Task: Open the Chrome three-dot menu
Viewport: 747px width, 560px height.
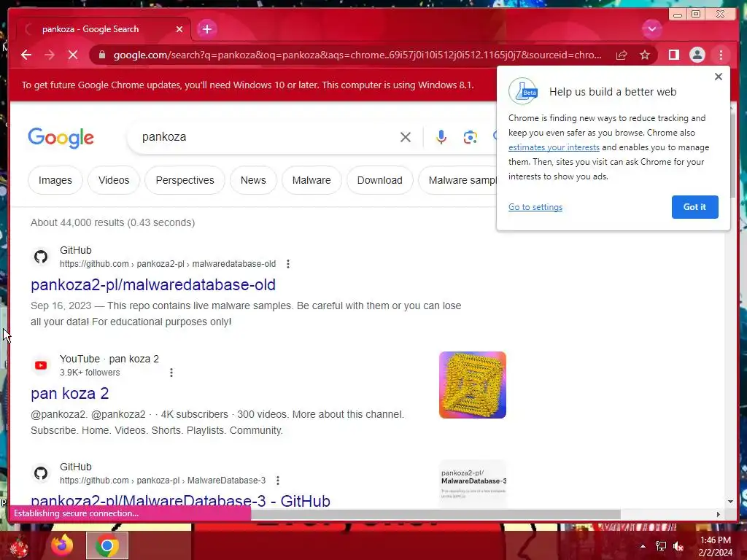Action: click(721, 55)
